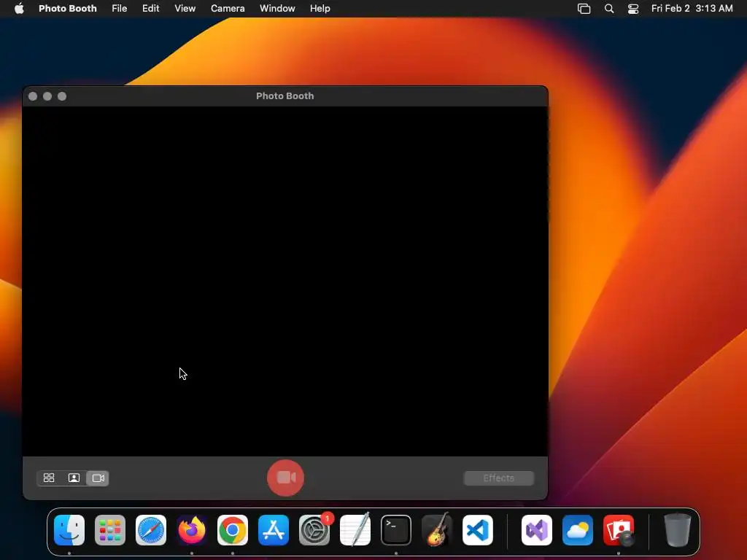
Task: Launch Safari from the Dock
Action: [x=151, y=530]
